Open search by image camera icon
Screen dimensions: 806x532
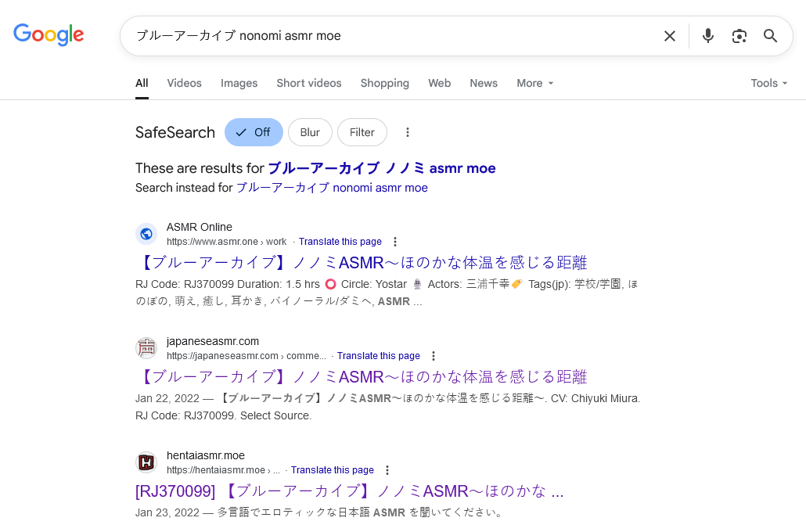(x=739, y=36)
